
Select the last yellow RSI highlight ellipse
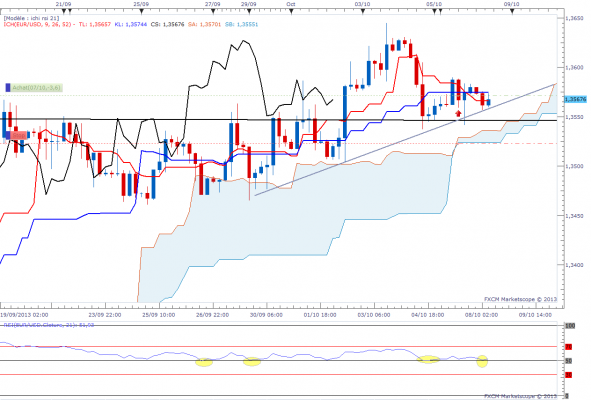pyautogui.click(x=482, y=361)
